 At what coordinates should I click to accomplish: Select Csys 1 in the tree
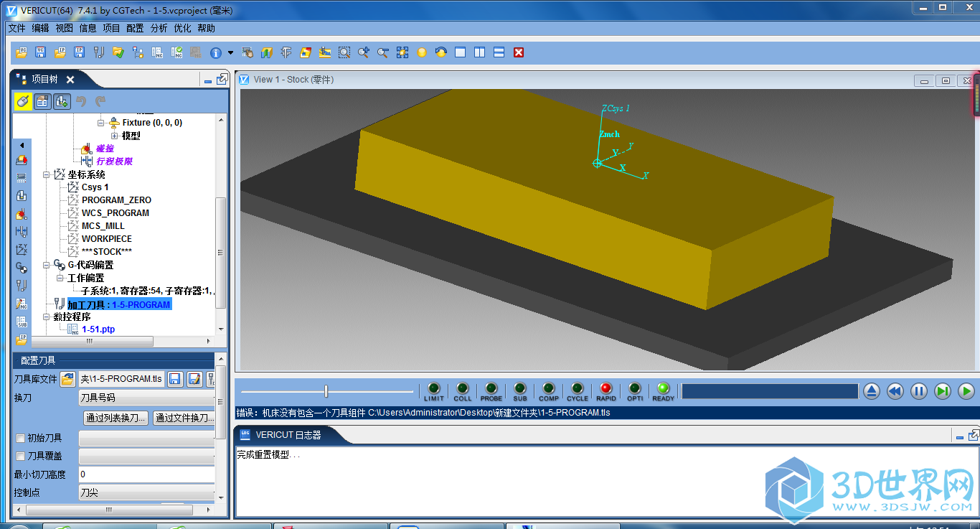coord(95,187)
